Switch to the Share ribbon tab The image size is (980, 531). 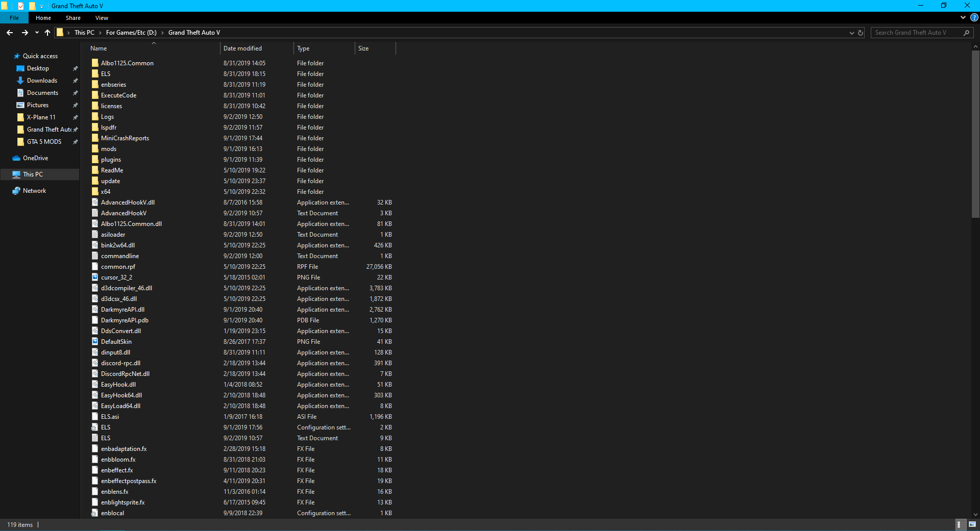(73, 18)
